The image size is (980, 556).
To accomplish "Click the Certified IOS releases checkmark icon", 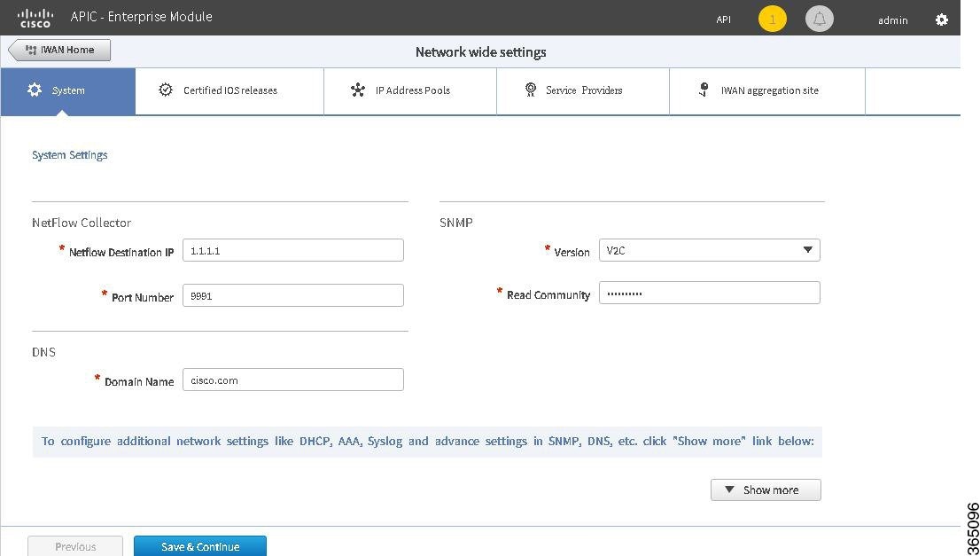I will click(166, 90).
